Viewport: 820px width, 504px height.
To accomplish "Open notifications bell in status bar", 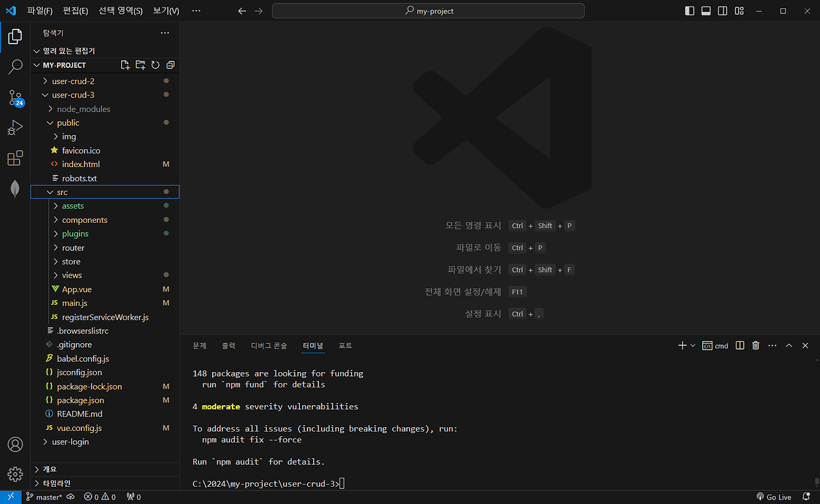I will pos(807,497).
